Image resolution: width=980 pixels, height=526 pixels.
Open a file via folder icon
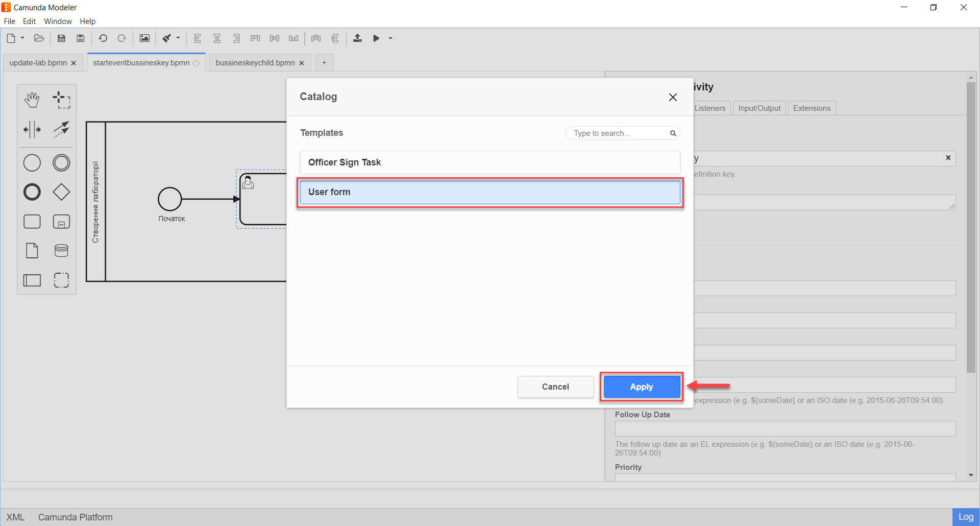(x=39, y=38)
